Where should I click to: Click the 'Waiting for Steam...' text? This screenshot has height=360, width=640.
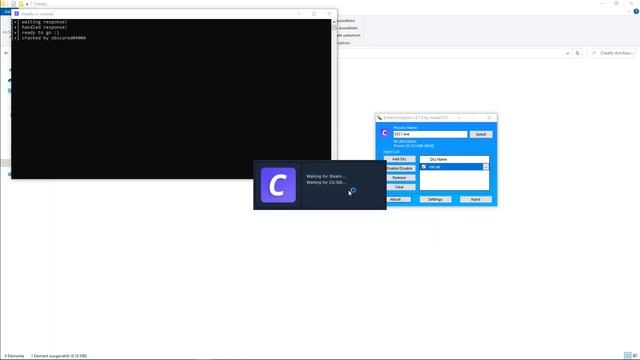pos(326,176)
